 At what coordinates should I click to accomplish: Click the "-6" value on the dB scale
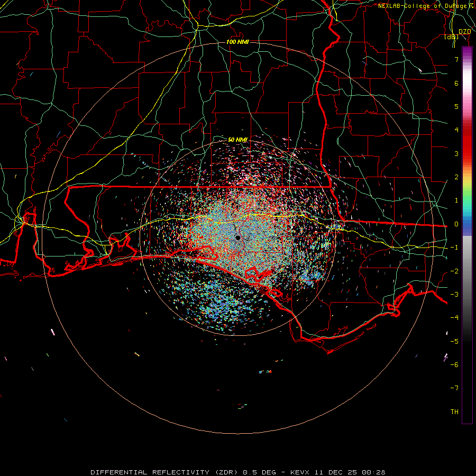click(x=454, y=365)
